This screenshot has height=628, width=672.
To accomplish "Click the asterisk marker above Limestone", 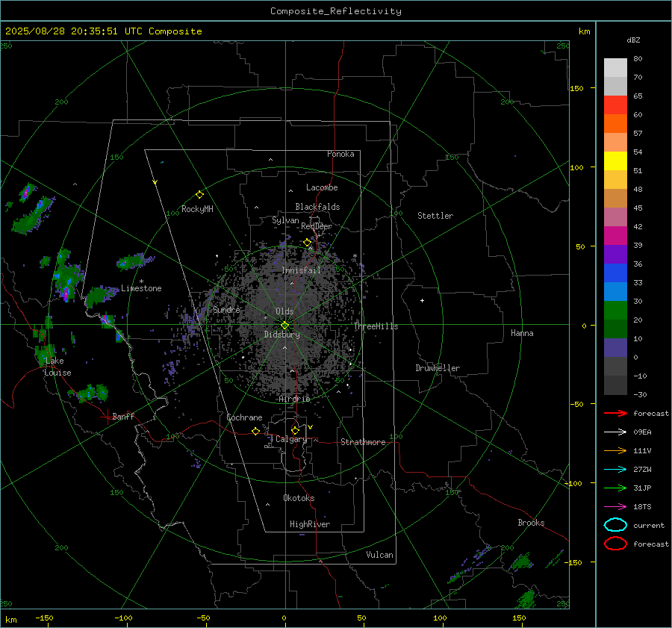I will click(x=141, y=282).
